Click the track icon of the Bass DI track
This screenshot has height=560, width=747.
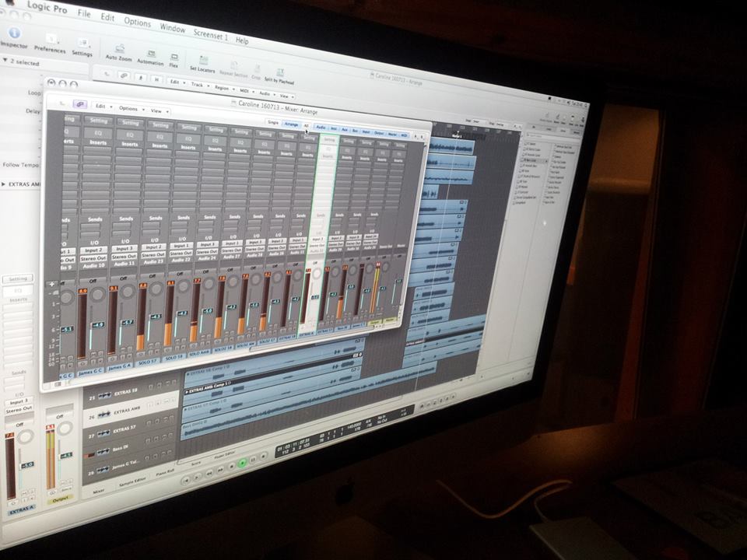click(103, 452)
